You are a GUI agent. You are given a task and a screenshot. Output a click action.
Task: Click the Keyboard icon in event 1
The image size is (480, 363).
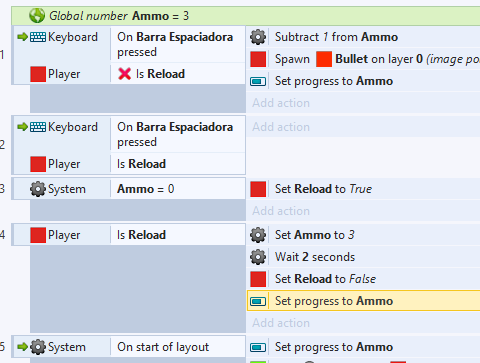click(x=38, y=37)
